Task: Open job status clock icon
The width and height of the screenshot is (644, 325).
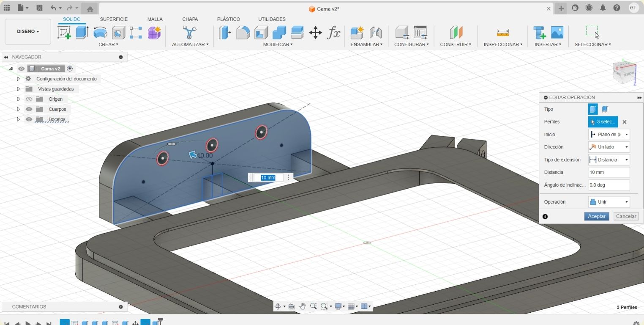Action: 589,8
